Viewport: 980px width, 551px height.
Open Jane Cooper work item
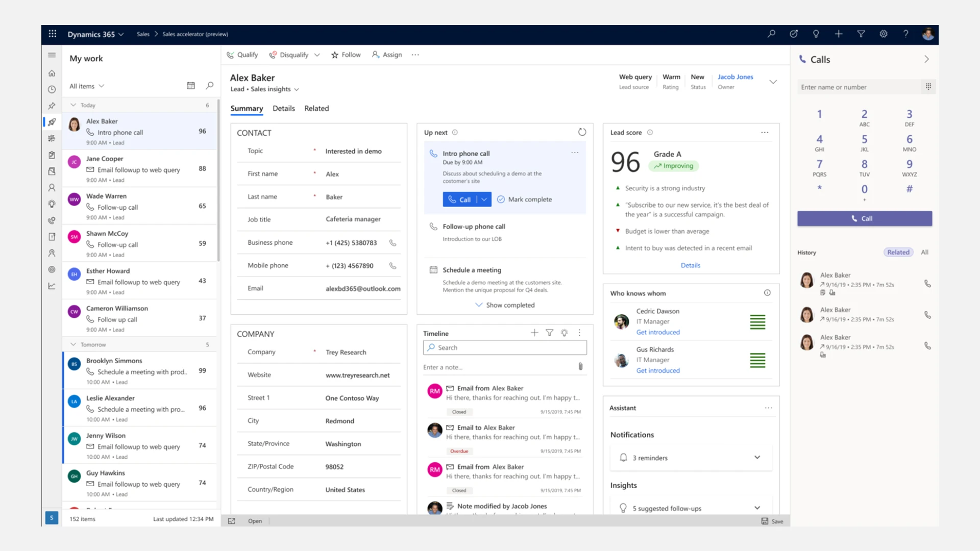pos(140,168)
